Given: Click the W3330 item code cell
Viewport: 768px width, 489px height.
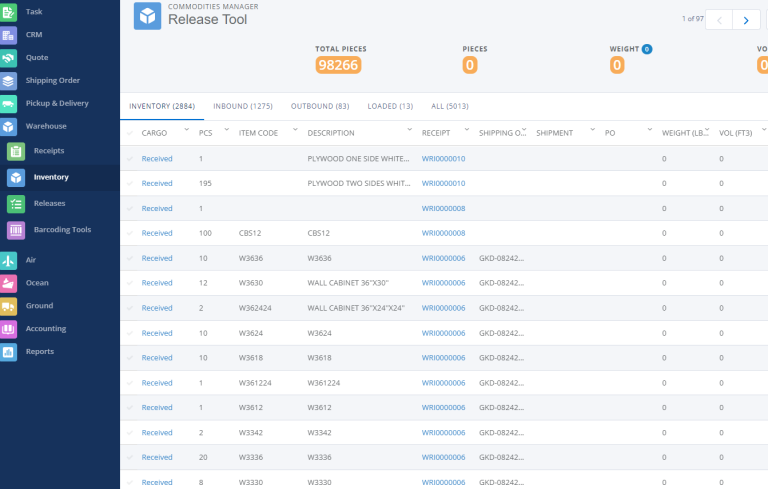Looking at the screenshot, I should tap(251, 482).
